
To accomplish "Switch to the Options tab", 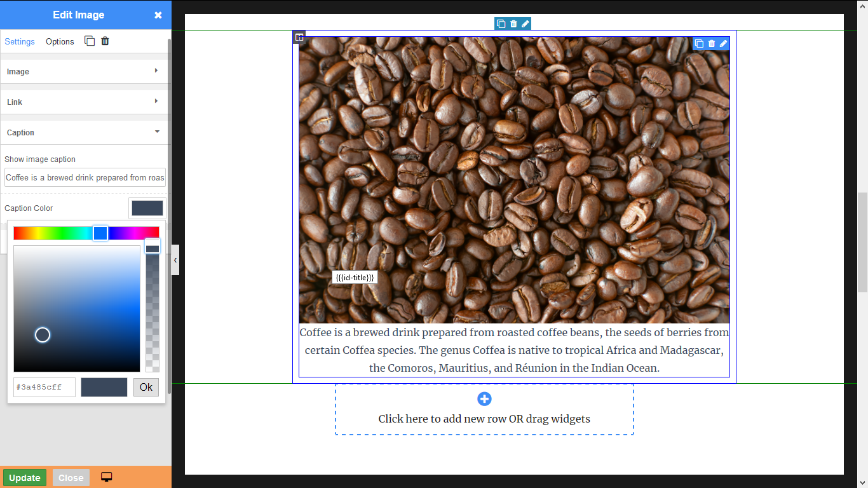I will coord(60,42).
